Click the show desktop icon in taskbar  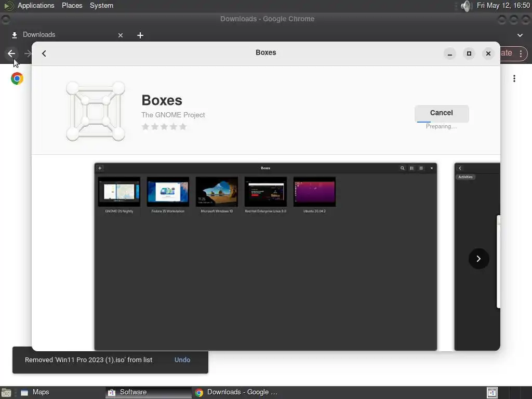[x=6, y=393]
